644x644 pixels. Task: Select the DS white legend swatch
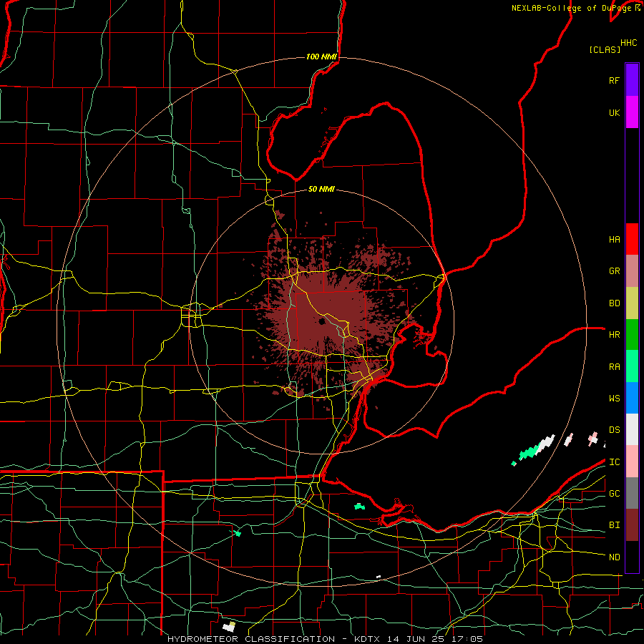(632, 429)
